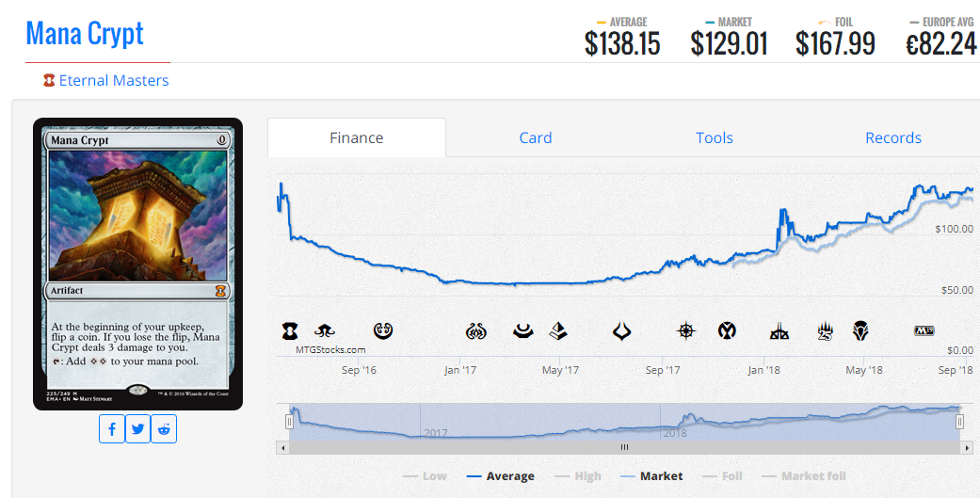Viewport: 980px width, 498px height.
Task: Open the Records tab
Action: (x=893, y=137)
